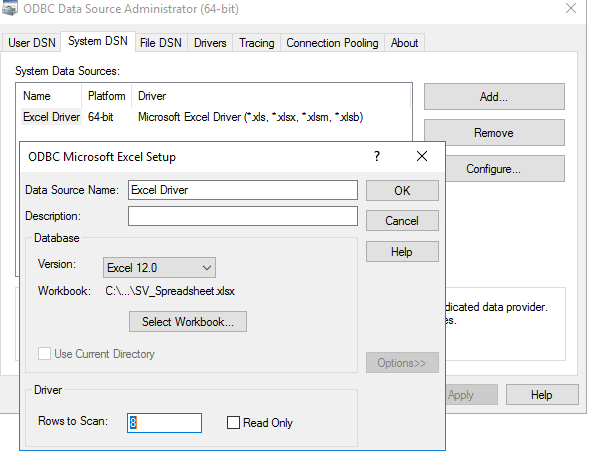Open the File DSN tab
The image size is (597, 457).
(161, 43)
